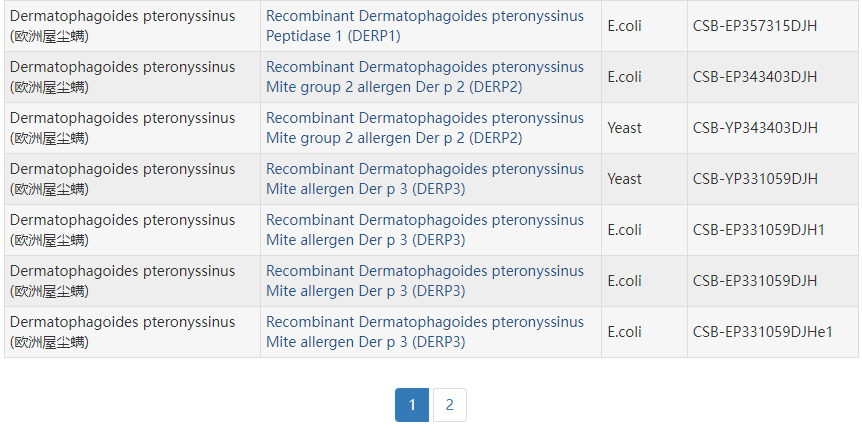Click E.coli cell in the DERP1 row

tap(625, 26)
